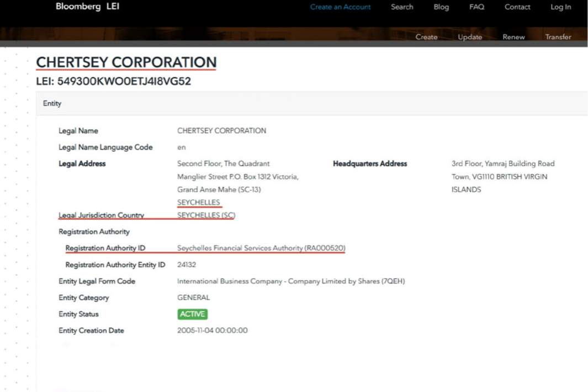The height and width of the screenshot is (392, 588).
Task: Open Search in the top navigation
Action: (402, 7)
